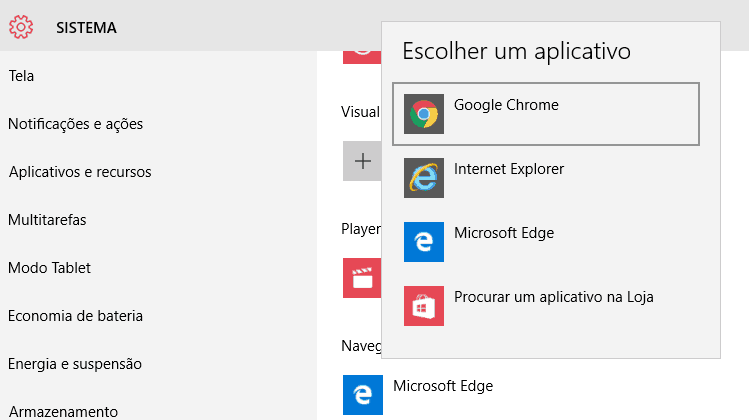The width and height of the screenshot is (749, 420).
Task: Select the Google Chrome icon in chooser
Action: tap(424, 114)
